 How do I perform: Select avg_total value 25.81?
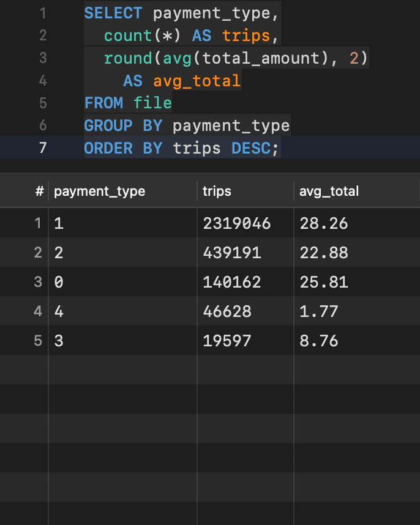(x=324, y=282)
